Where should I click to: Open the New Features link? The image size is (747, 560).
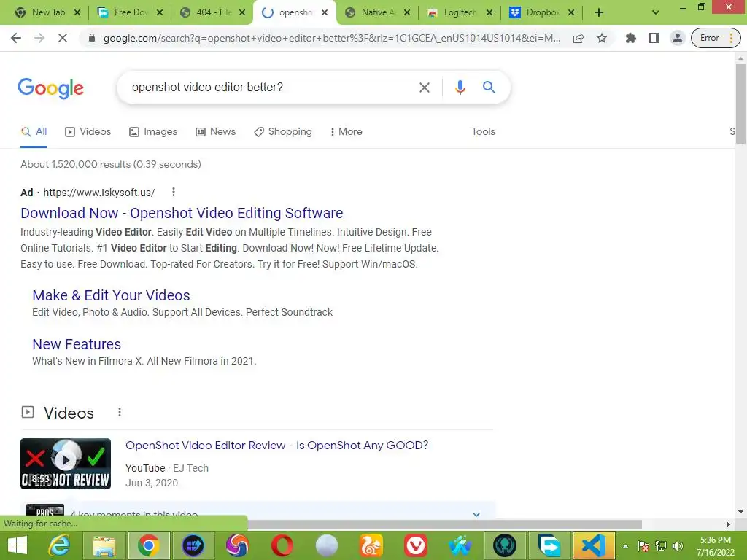click(x=77, y=344)
